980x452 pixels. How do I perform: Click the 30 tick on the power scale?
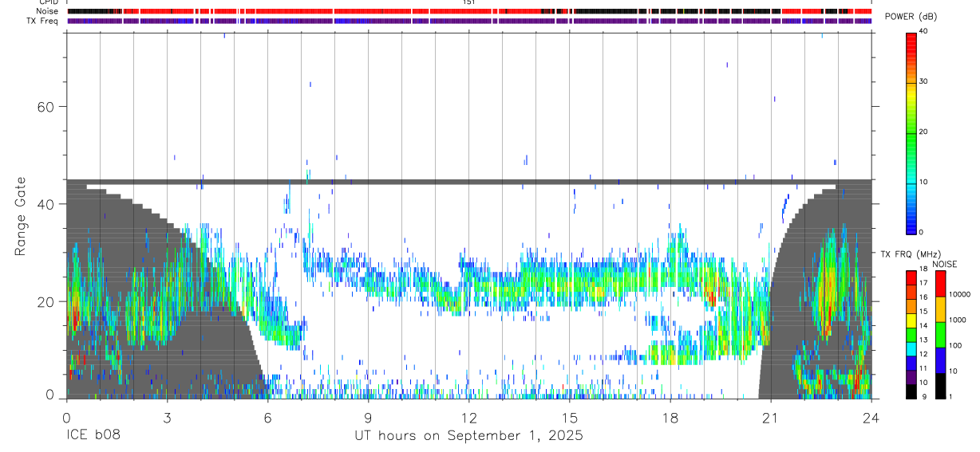pos(924,81)
